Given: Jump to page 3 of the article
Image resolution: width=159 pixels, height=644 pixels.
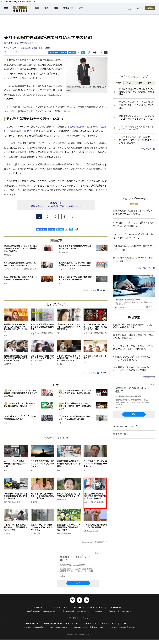Looking at the screenshot, I should point(56,216).
